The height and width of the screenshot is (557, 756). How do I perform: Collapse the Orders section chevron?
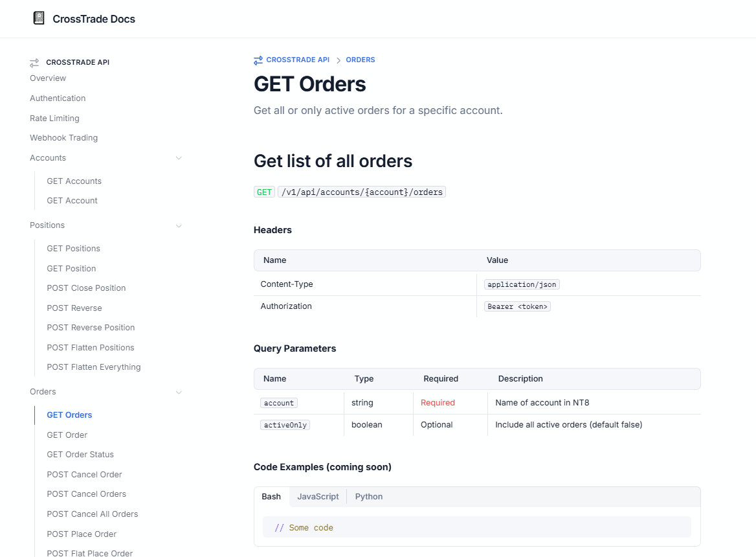tap(179, 392)
